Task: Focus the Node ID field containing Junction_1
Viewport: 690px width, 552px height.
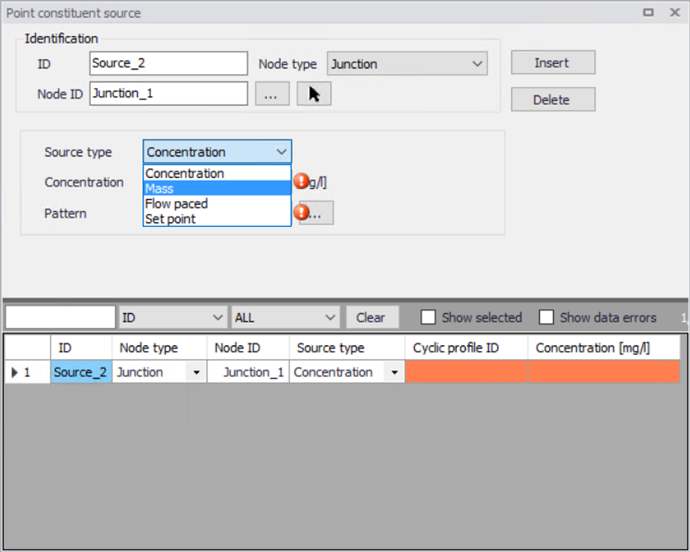Action: coord(169,93)
